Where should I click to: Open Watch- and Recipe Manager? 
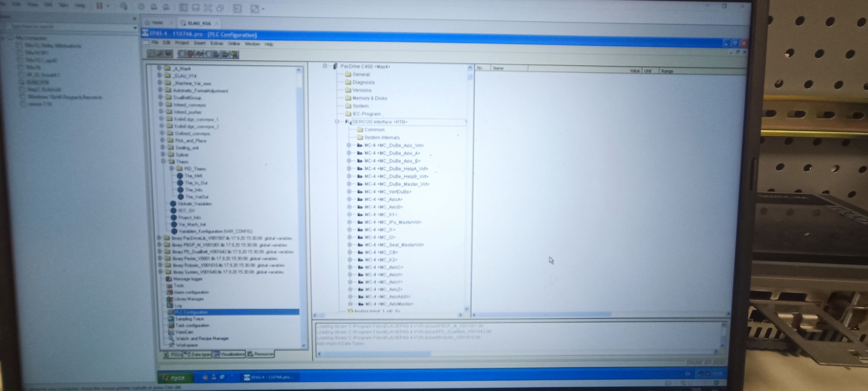point(202,338)
